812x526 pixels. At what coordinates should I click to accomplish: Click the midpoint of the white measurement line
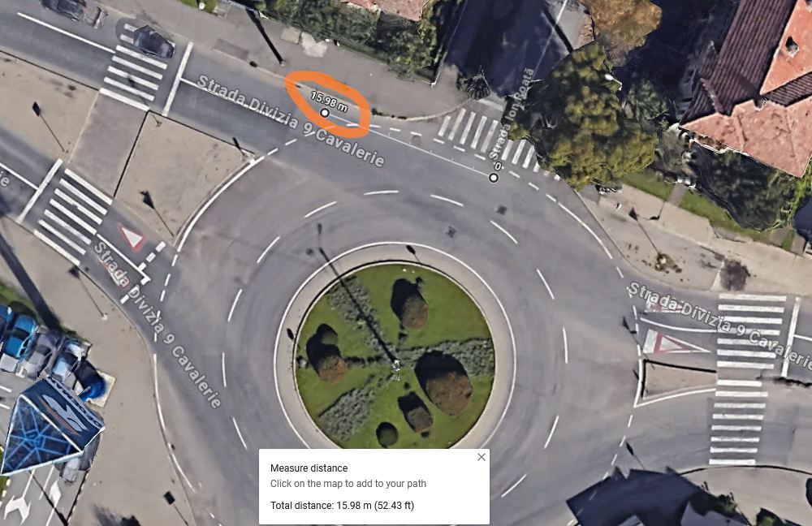pos(409,145)
